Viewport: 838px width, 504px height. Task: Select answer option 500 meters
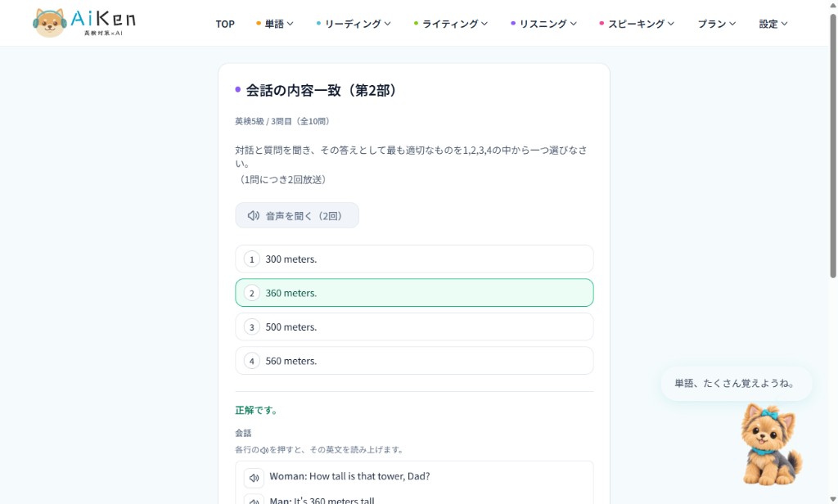[414, 326]
